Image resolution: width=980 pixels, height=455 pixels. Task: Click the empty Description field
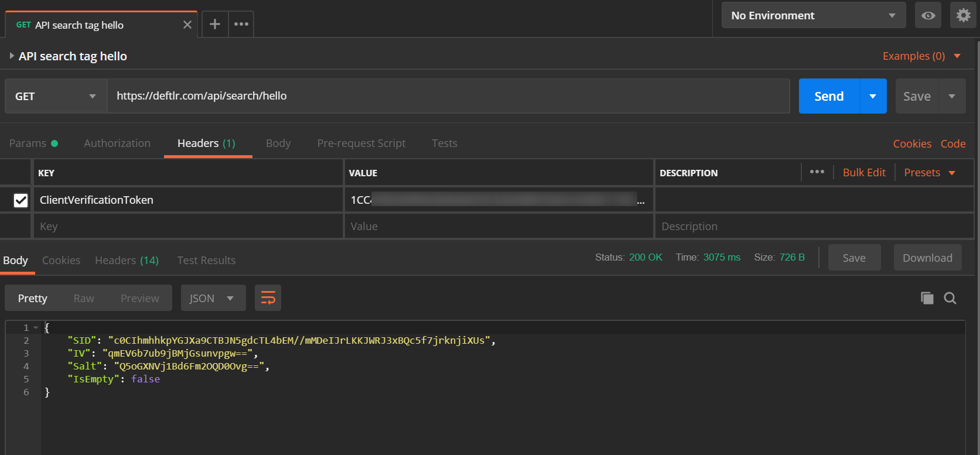(x=814, y=226)
